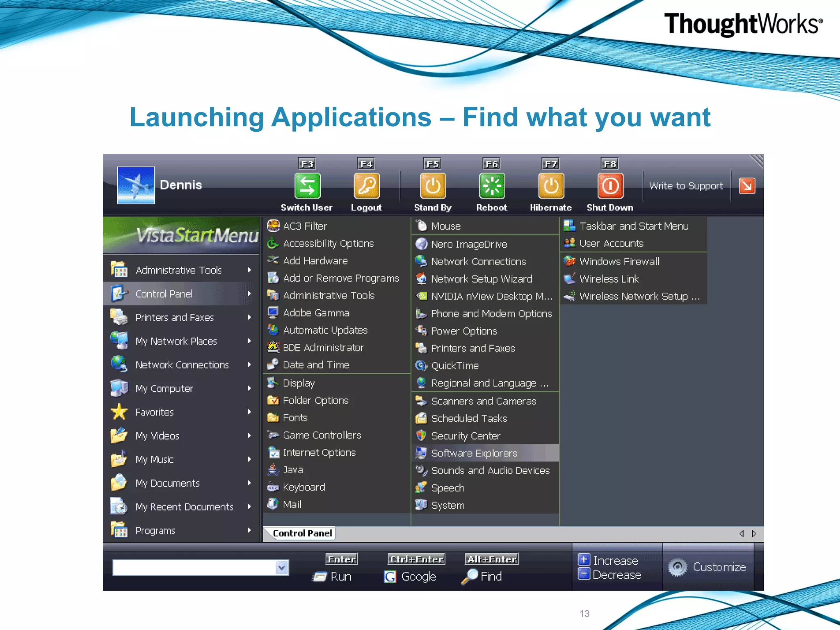The width and height of the screenshot is (840, 630).
Task: Expand the Programs submenu arrow
Action: pyautogui.click(x=249, y=530)
